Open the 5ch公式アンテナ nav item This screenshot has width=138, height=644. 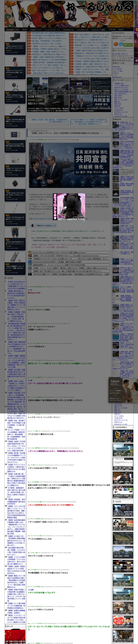13,30
